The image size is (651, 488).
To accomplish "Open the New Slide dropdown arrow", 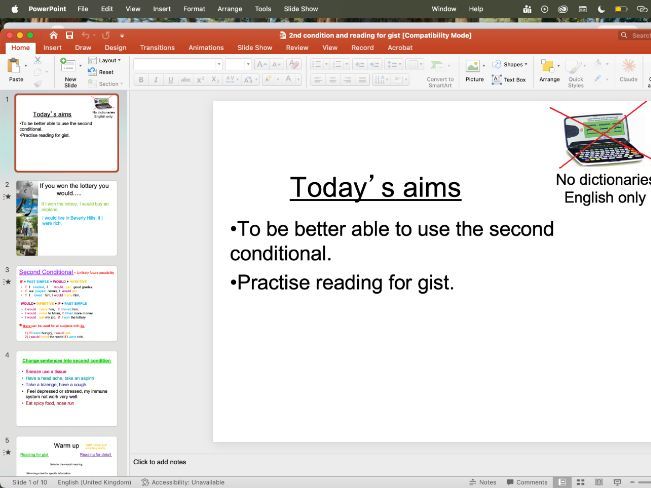I will (x=81, y=66).
